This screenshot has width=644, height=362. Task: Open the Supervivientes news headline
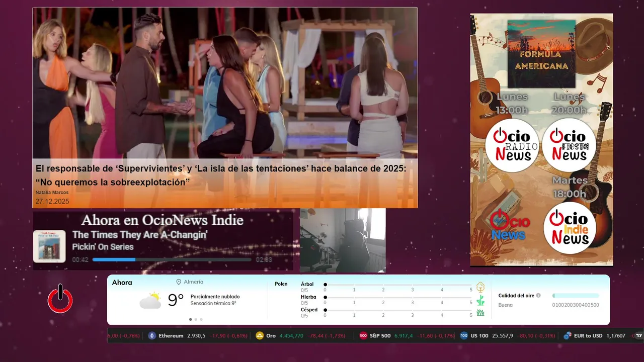coord(221,175)
